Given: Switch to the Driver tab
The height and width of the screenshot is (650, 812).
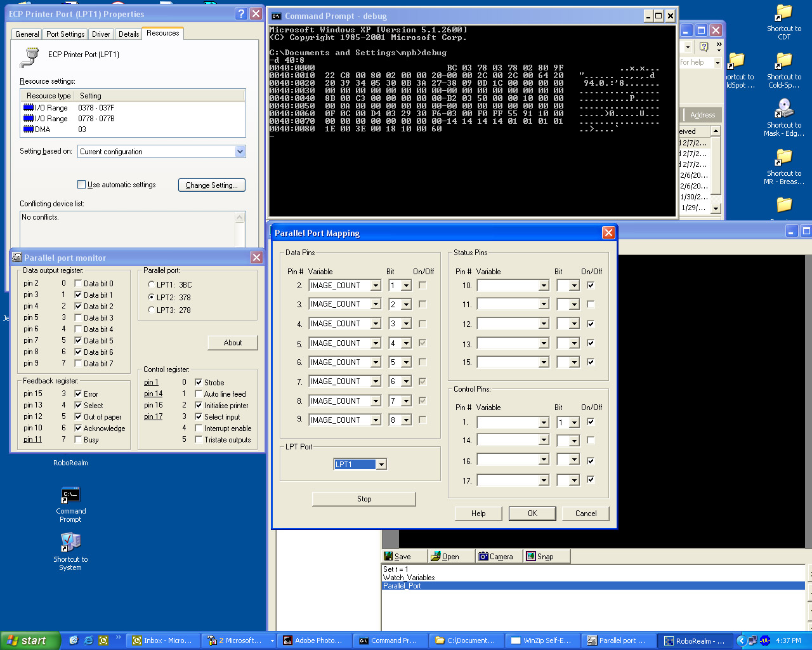Looking at the screenshot, I should tap(101, 34).
